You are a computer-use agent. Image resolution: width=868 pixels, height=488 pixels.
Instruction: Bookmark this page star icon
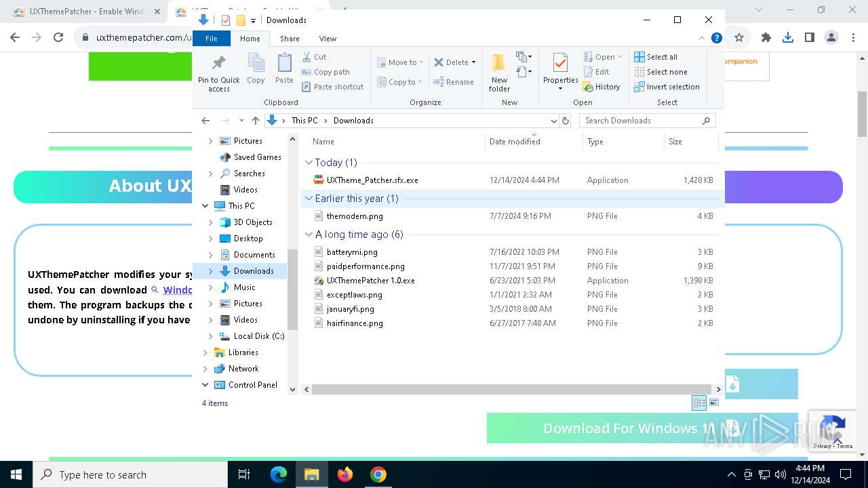[x=739, y=38]
